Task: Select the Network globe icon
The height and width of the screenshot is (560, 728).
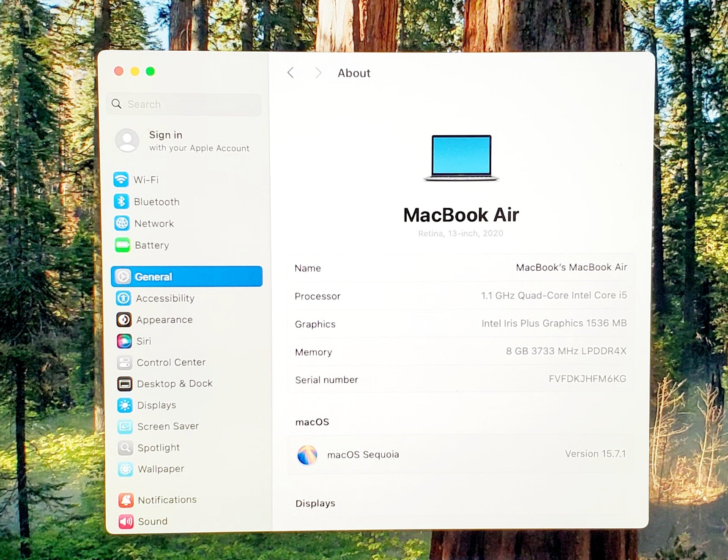Action: tap(122, 223)
